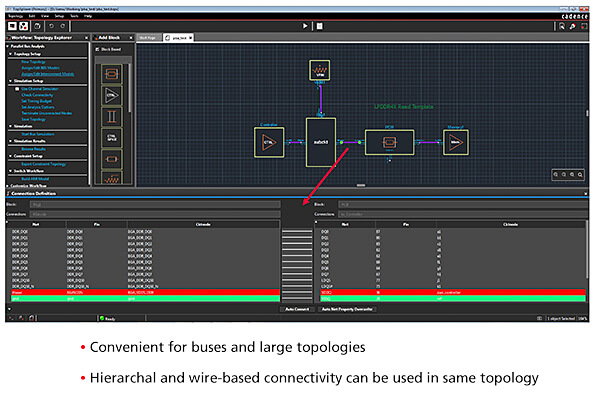This screenshot has height=406, width=600.
Task: Select the VRM block at the canvas top
Action: (x=320, y=73)
